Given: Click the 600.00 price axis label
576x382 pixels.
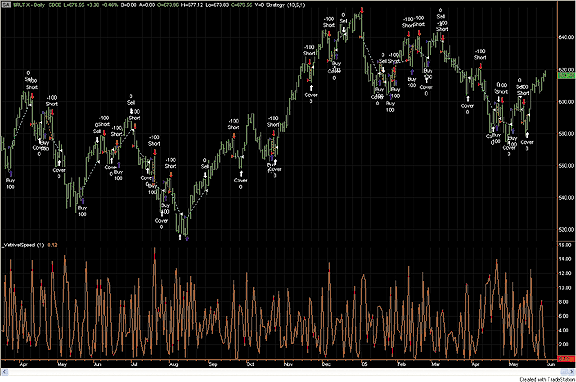Looking at the screenshot, I should pyautogui.click(x=566, y=102).
